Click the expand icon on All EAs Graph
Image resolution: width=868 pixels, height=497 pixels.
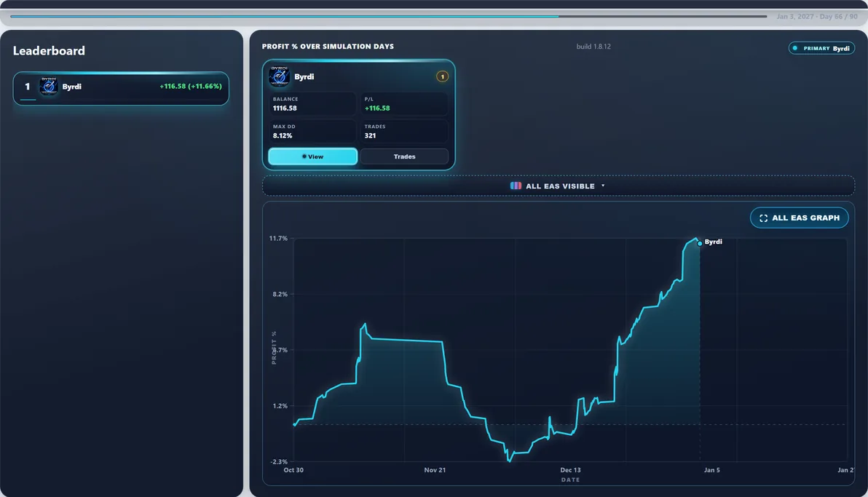pos(763,218)
